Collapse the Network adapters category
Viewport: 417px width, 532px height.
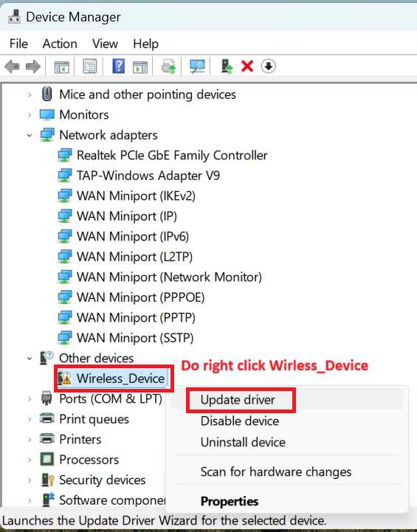(30, 135)
